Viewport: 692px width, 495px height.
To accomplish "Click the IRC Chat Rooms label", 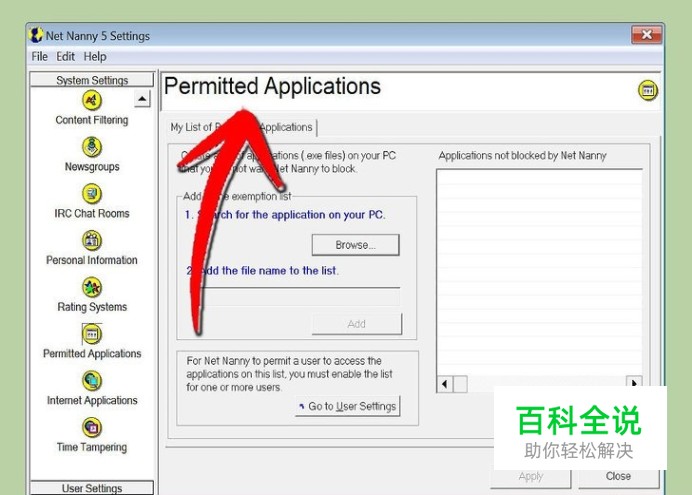I will [x=92, y=214].
